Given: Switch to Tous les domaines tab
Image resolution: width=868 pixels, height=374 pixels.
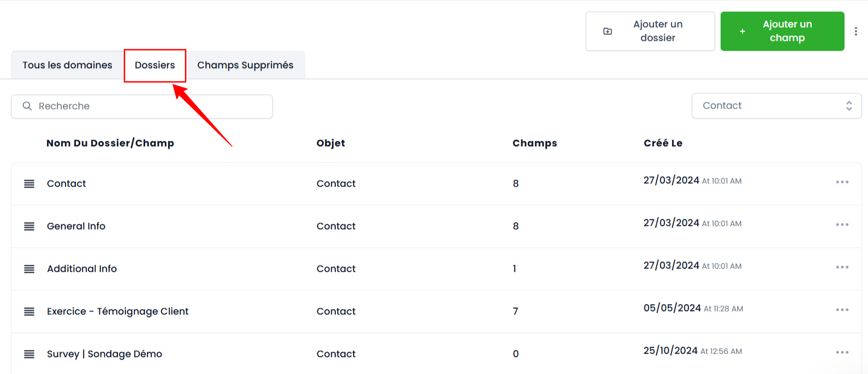Looking at the screenshot, I should 67,65.
